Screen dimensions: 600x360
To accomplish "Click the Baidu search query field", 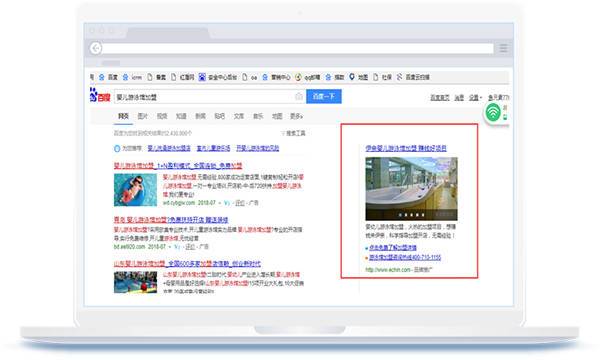I will (x=204, y=97).
